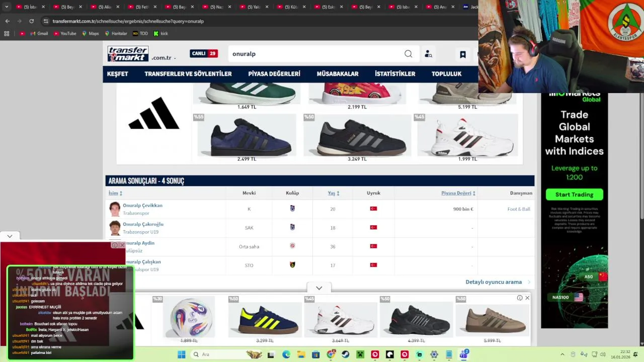The image size is (644, 362).
Task: Click the Euro football 1.899 TL ad
Action: 189,320
